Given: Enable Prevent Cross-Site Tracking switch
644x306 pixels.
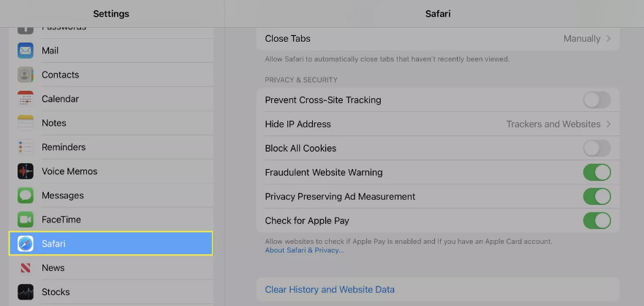Looking at the screenshot, I should click(596, 100).
